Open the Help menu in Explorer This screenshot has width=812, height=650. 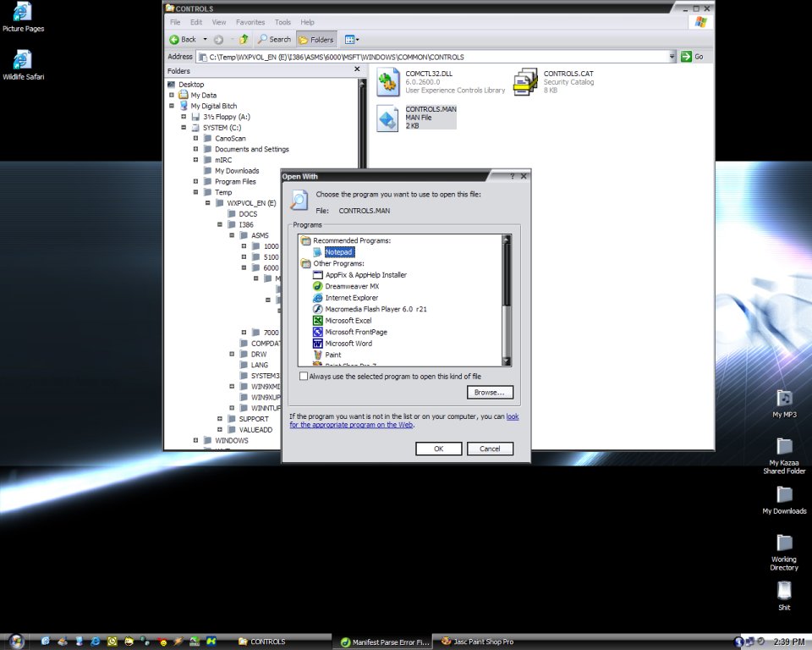coord(307,22)
